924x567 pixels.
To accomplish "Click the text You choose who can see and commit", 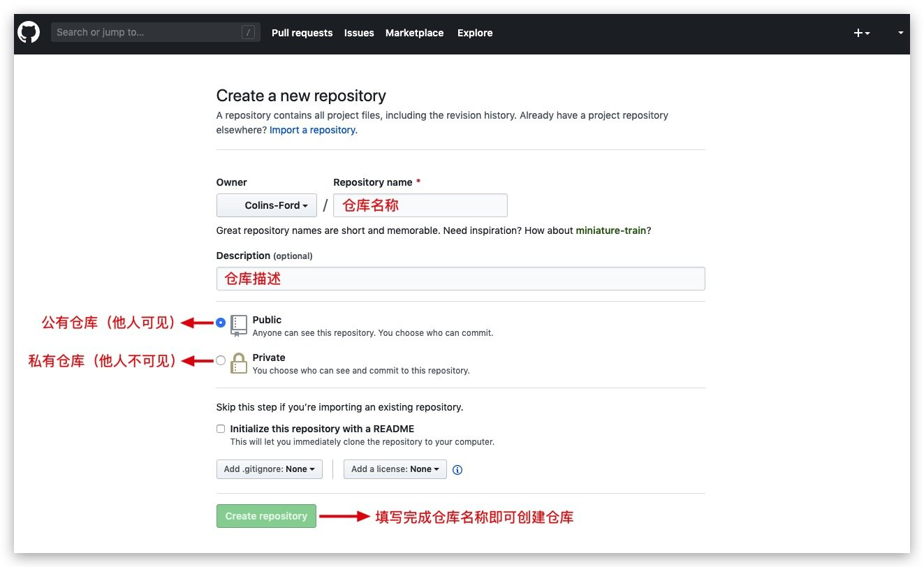I will 361,371.
